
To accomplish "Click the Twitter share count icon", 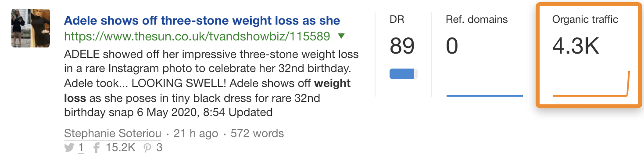I will pos(69,148).
